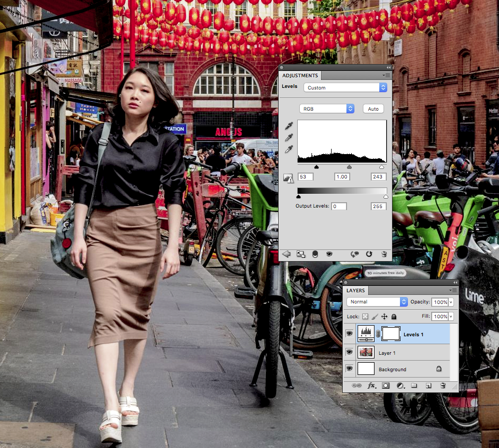Open the layer style fx menu
Image resolution: width=499 pixels, height=448 pixels.
[x=371, y=386]
